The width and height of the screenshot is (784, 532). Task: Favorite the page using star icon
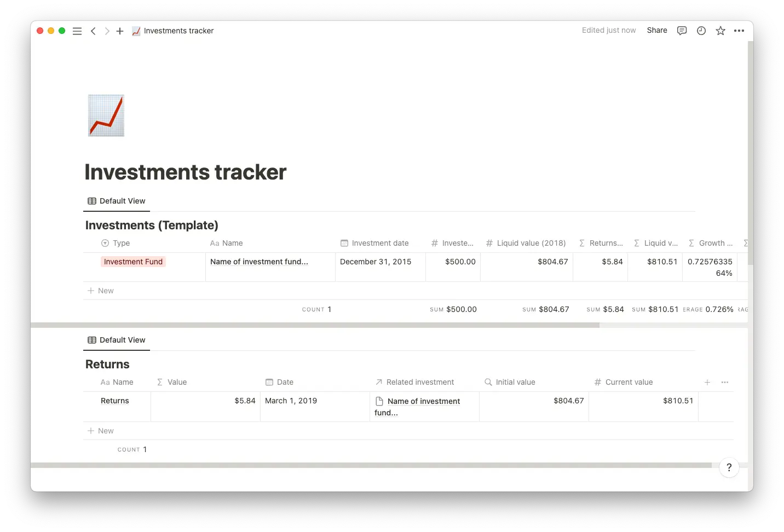click(x=720, y=31)
